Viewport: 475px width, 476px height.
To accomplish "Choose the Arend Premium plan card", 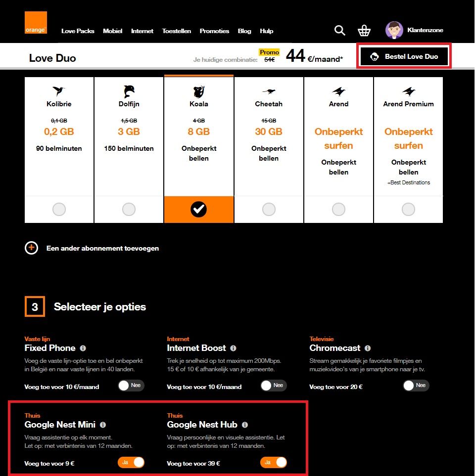I will (x=408, y=150).
